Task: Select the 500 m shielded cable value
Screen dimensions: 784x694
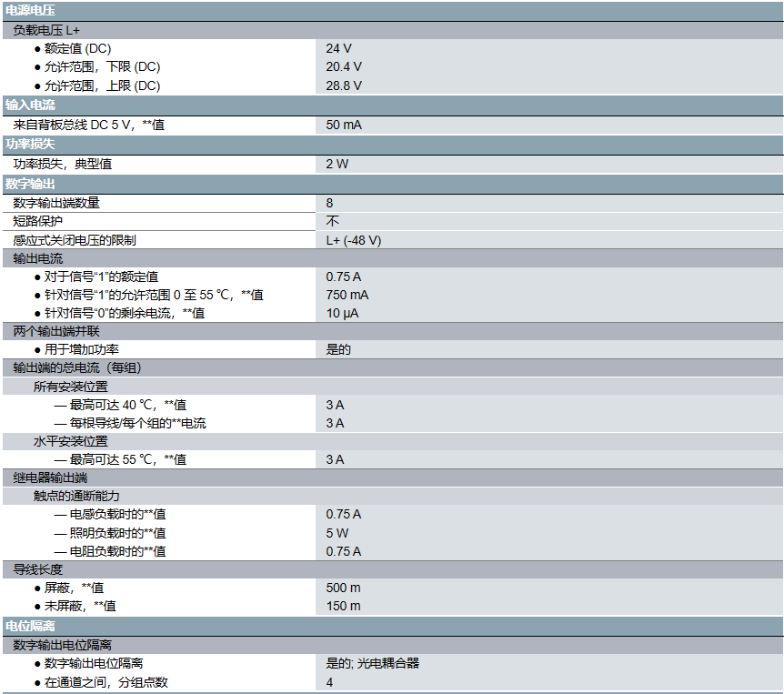Action: click(x=343, y=588)
